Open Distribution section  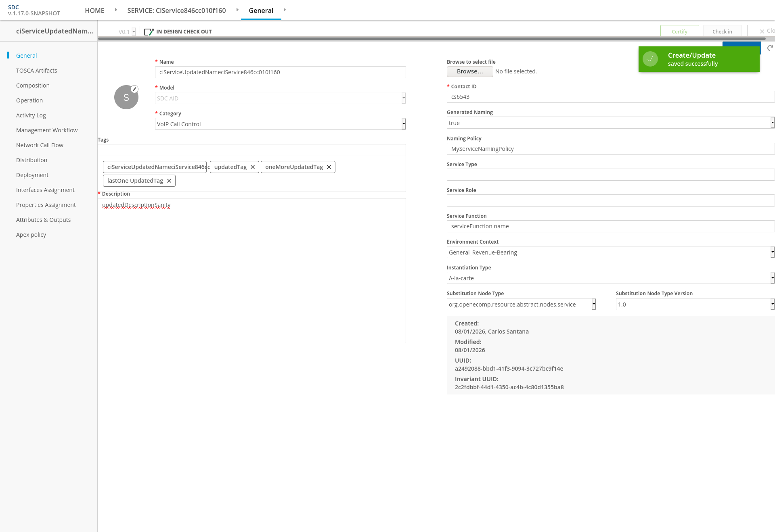pyautogui.click(x=31, y=160)
